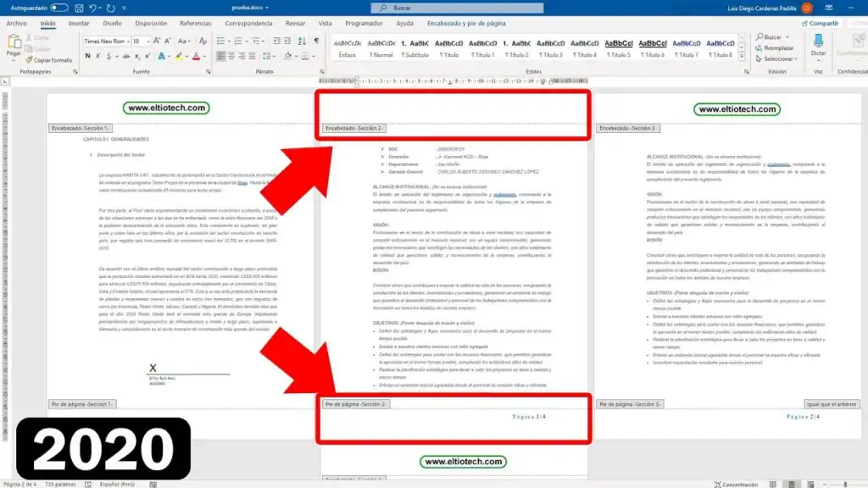The height and width of the screenshot is (488, 868).
Task: Toggle subscript formatting
Action: point(137,56)
